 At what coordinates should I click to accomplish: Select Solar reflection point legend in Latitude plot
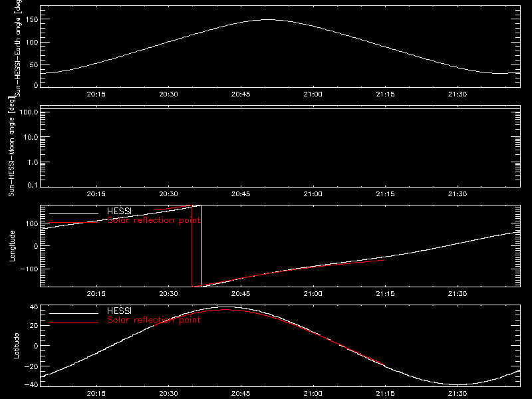tap(154, 320)
